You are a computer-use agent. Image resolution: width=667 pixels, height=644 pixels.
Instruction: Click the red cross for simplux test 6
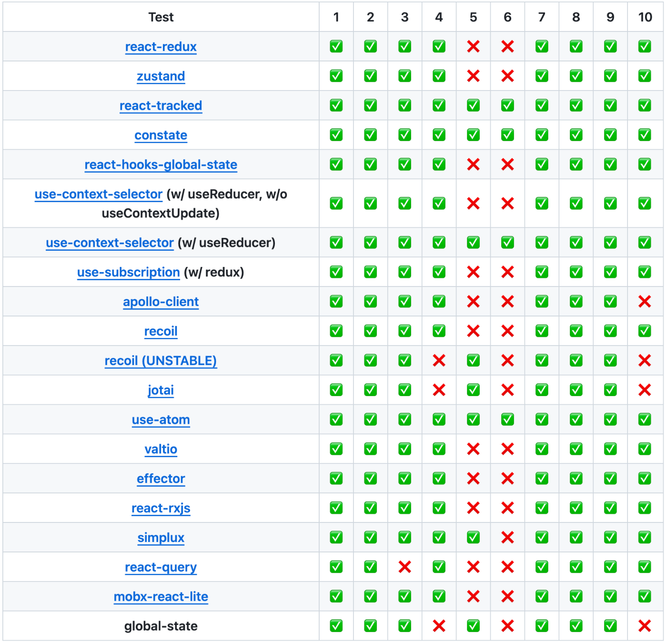pyautogui.click(x=507, y=538)
